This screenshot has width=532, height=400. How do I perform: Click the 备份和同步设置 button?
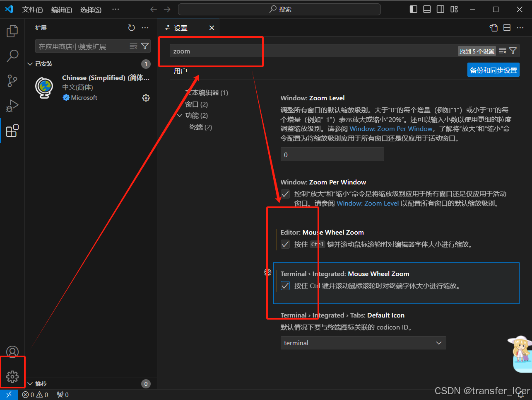[493, 70]
